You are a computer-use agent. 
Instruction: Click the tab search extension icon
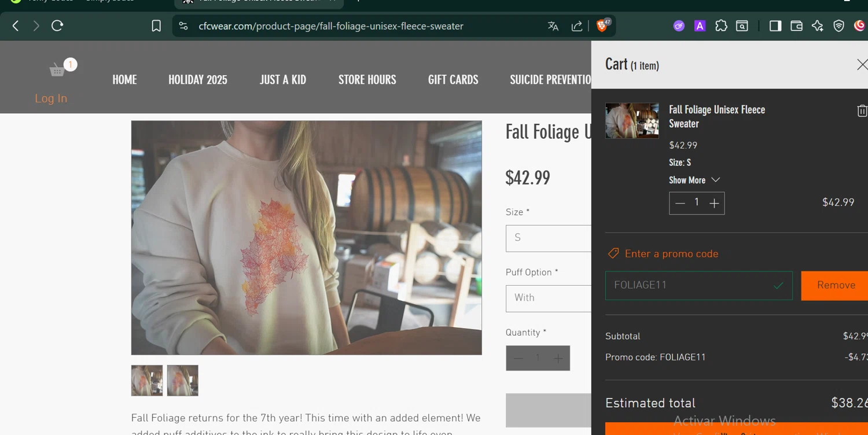[x=742, y=26]
